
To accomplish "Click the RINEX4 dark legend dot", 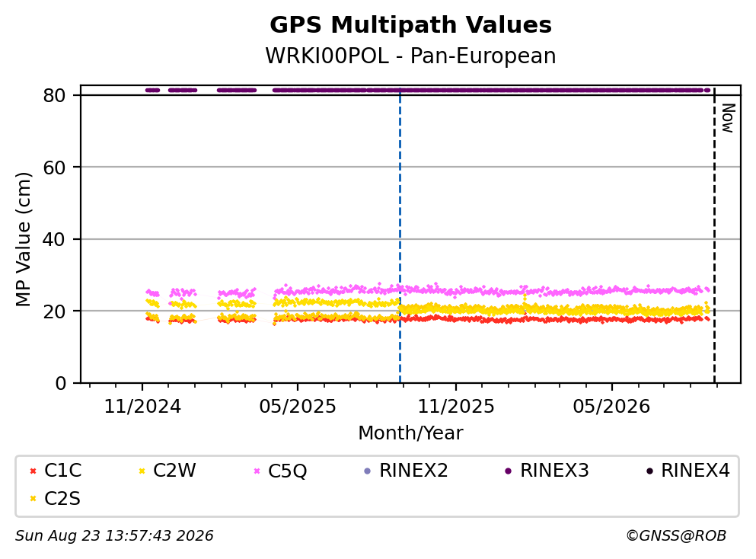I will click(649, 471).
